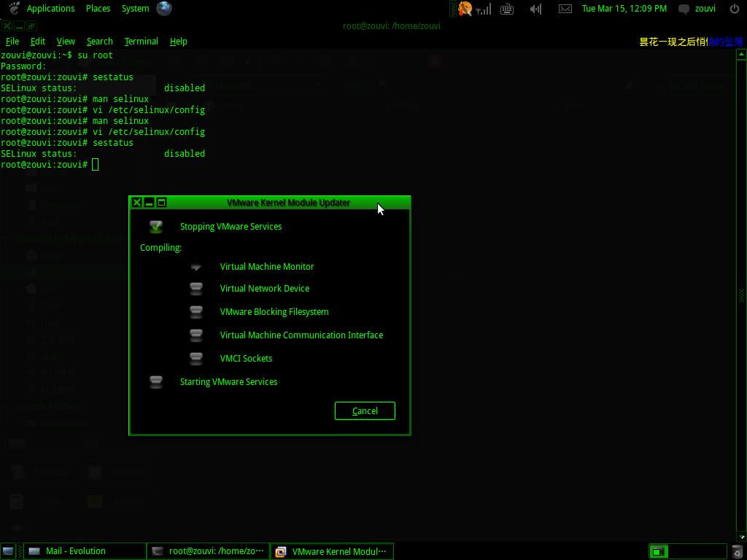
Task: Open the terminal Edit menu
Action: point(38,42)
